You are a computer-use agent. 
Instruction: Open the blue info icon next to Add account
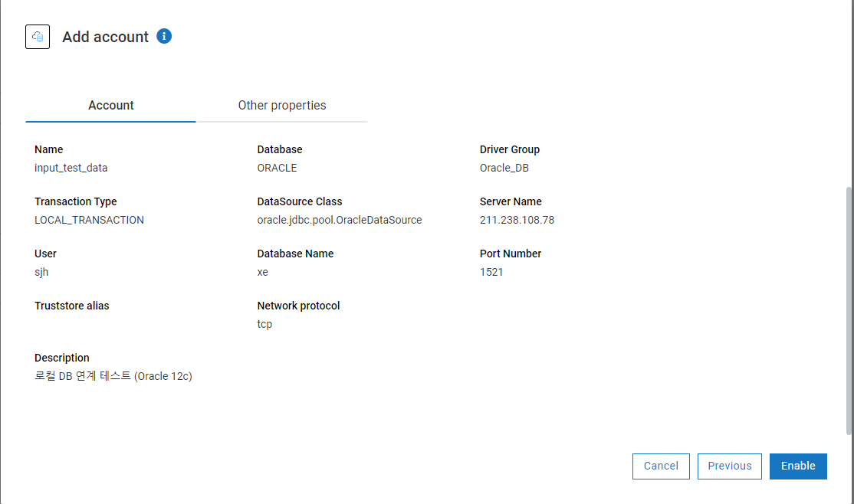pos(164,36)
